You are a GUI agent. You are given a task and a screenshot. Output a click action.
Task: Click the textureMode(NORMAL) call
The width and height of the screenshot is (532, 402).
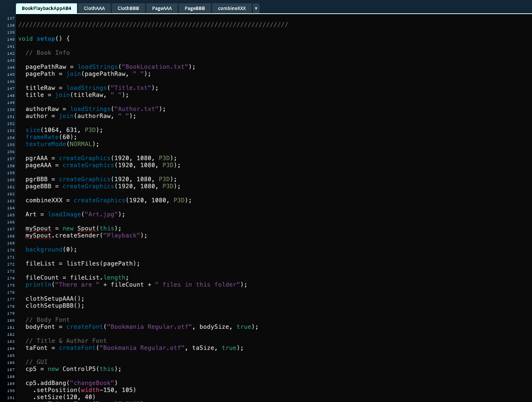[63, 144]
